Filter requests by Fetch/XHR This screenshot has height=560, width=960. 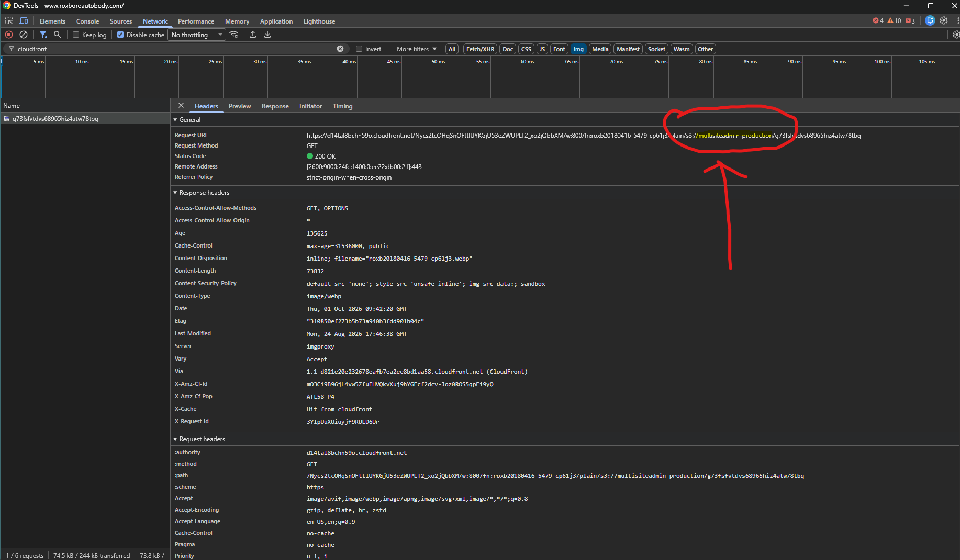coord(480,49)
